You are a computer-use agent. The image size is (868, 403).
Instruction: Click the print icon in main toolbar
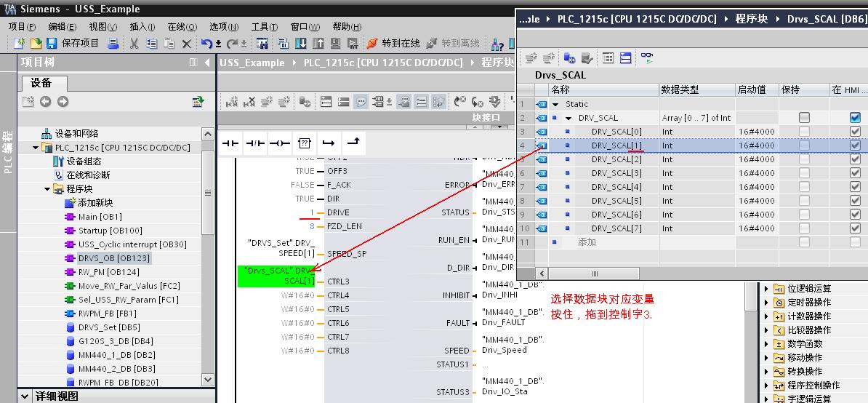click(x=113, y=43)
